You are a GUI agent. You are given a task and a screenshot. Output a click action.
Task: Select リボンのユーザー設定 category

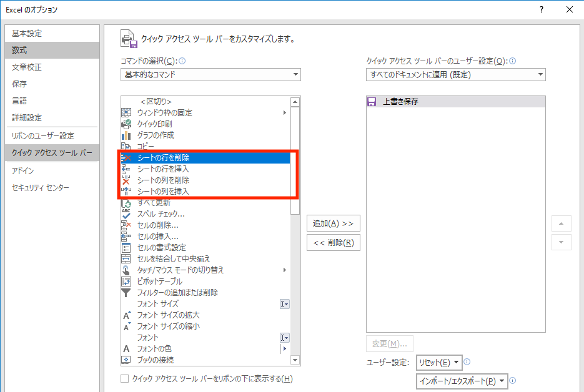[x=52, y=136]
